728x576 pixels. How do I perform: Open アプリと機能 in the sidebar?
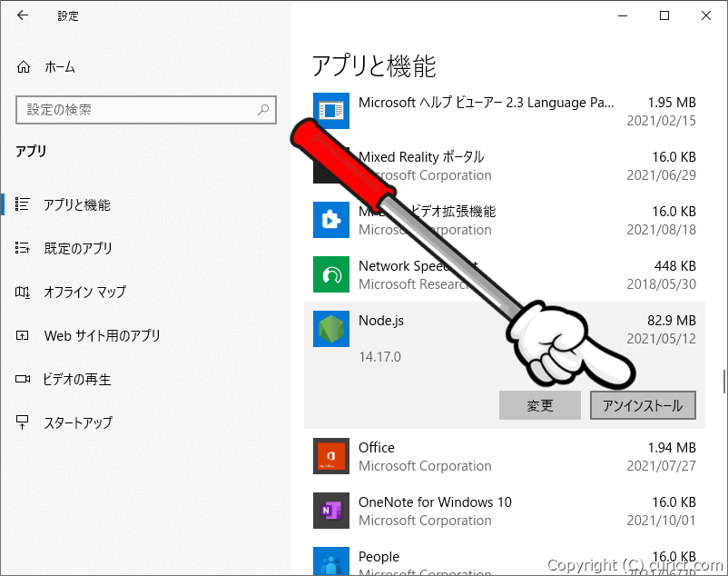pyautogui.click(x=77, y=204)
